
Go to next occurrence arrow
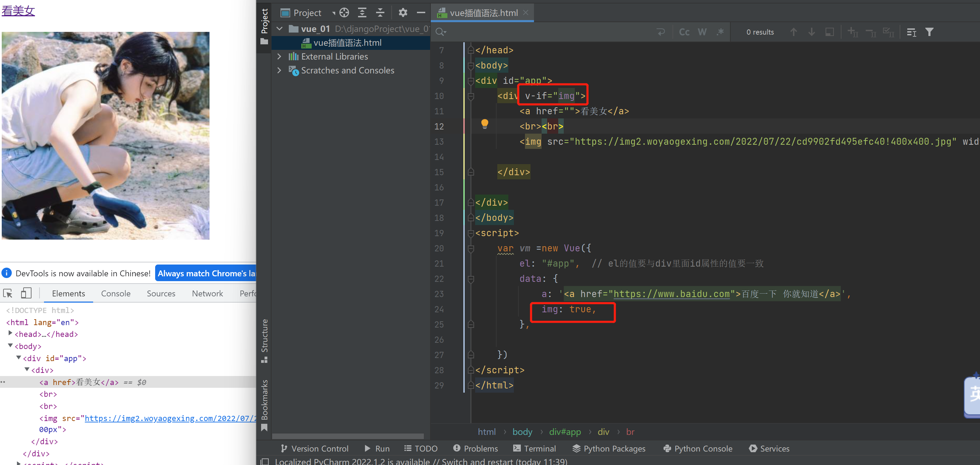[x=811, y=32]
